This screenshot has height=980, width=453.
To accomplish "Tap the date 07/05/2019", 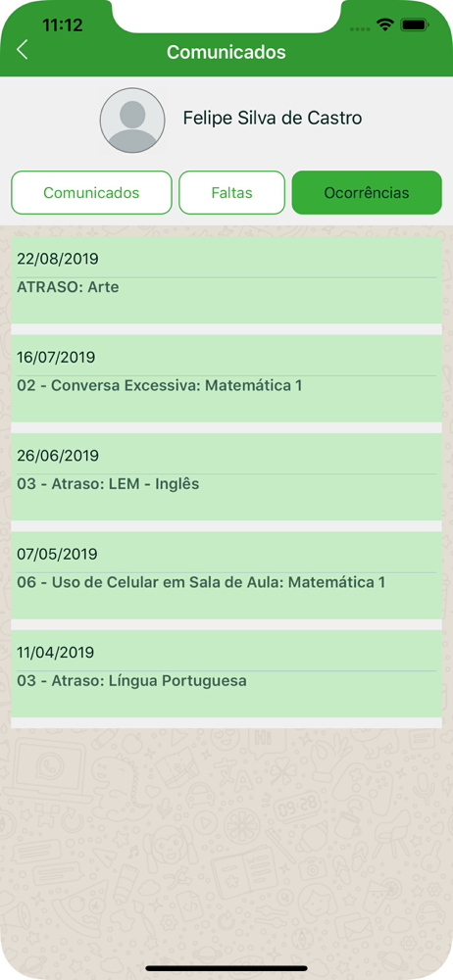I will [x=58, y=555].
